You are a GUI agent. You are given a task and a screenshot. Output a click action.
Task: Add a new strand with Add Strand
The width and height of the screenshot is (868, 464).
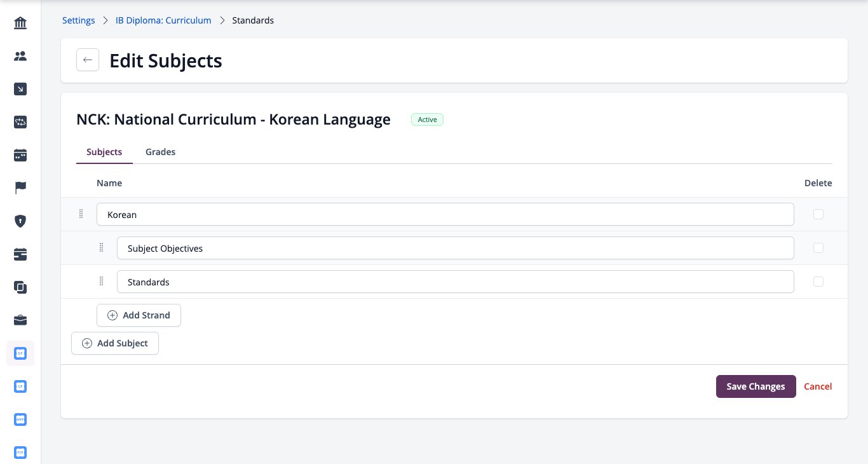click(139, 315)
